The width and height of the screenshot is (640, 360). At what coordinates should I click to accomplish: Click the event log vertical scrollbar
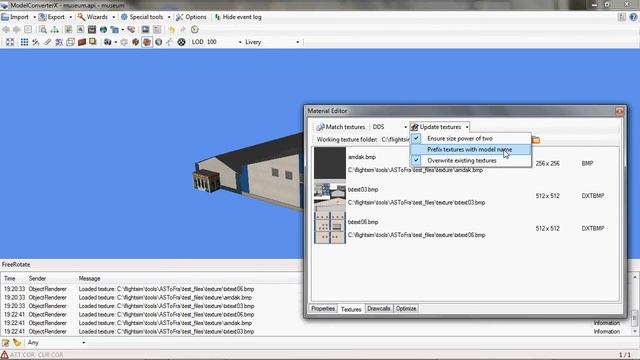click(x=635, y=304)
